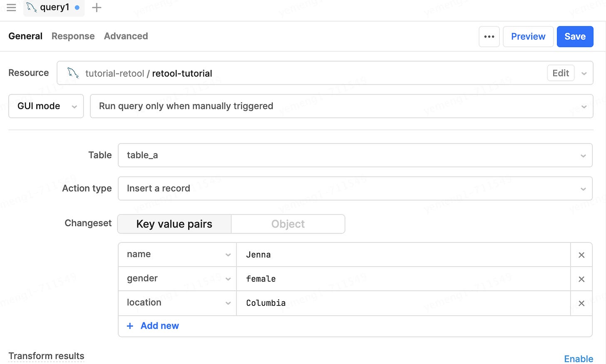606x364 pixels.
Task: Remove the name key-value row
Action: [581, 255]
